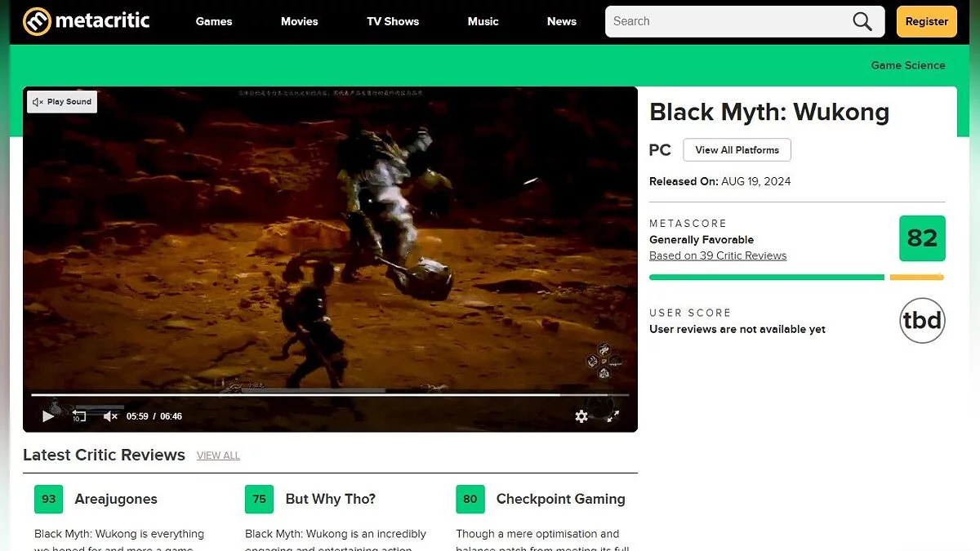The width and height of the screenshot is (980, 551).
Task: Click the search magnifier icon
Action: [862, 21]
